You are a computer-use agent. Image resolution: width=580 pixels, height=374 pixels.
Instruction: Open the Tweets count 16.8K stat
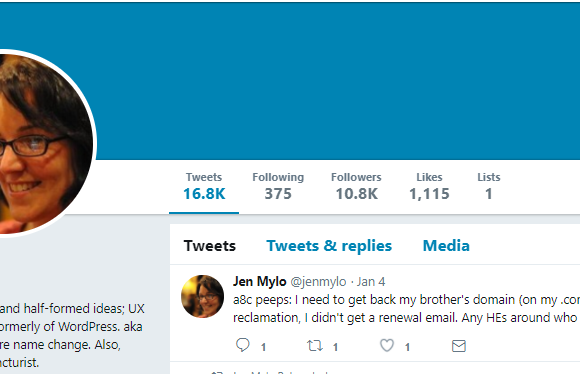point(204,187)
